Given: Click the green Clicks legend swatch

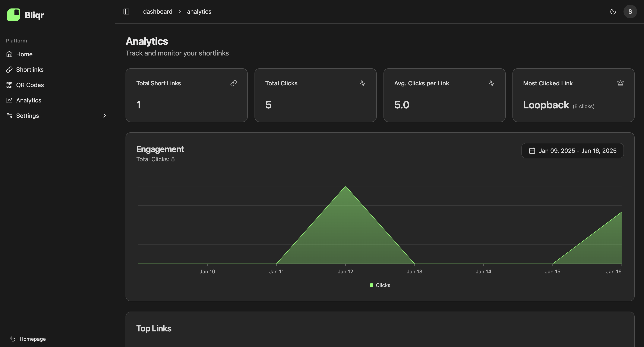Looking at the screenshot, I should coord(372,285).
